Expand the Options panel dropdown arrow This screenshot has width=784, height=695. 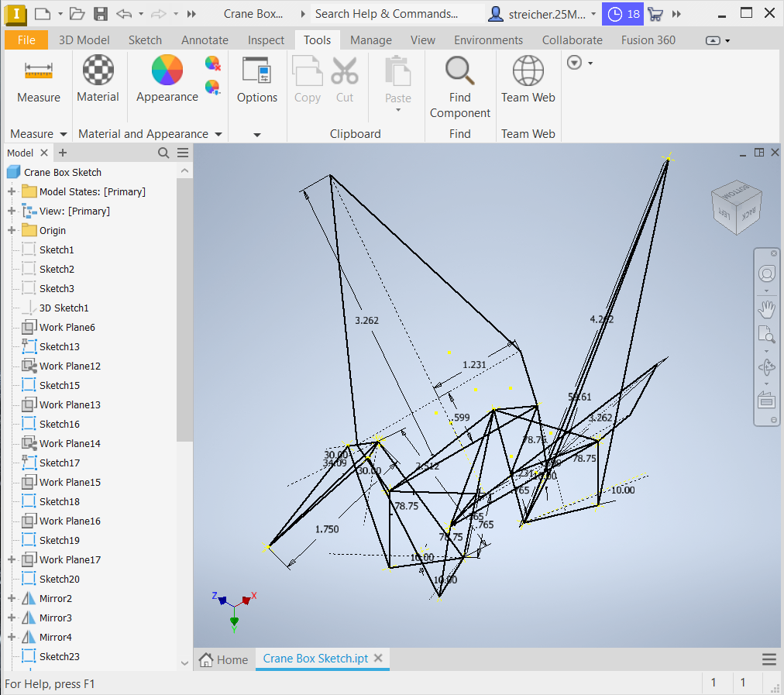257,135
